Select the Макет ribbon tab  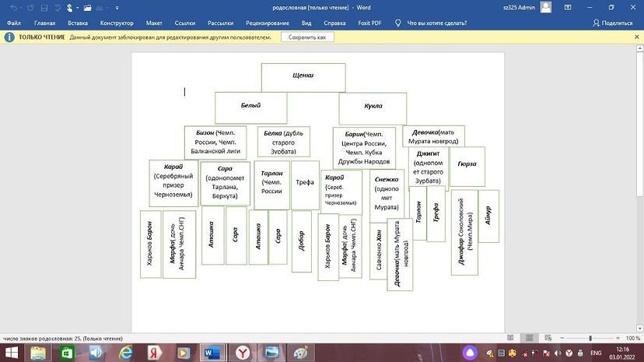(154, 23)
